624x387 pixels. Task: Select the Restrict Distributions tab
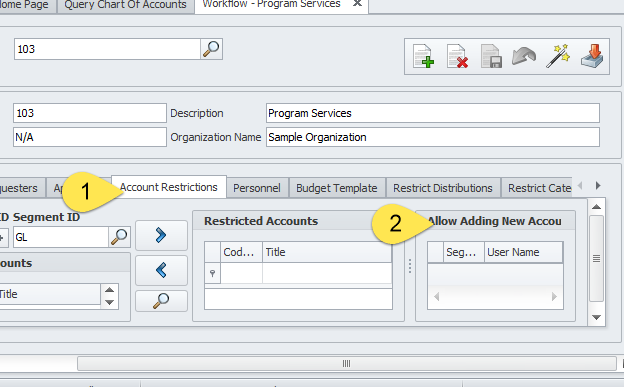click(x=443, y=188)
